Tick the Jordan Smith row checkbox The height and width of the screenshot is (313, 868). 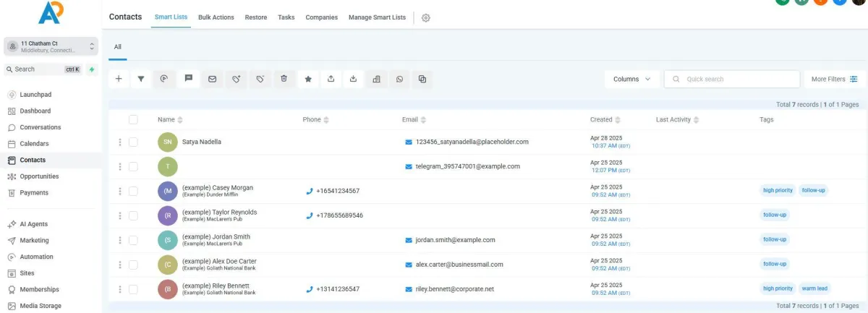133,240
